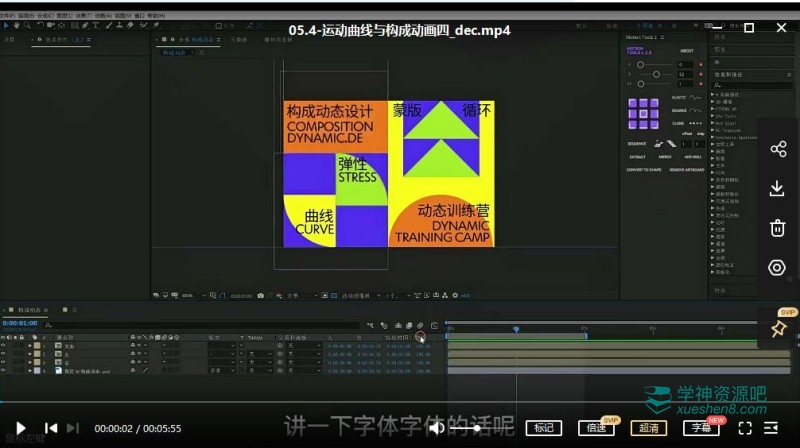Click the share icon on right sidebar
800x448 pixels.
click(777, 149)
